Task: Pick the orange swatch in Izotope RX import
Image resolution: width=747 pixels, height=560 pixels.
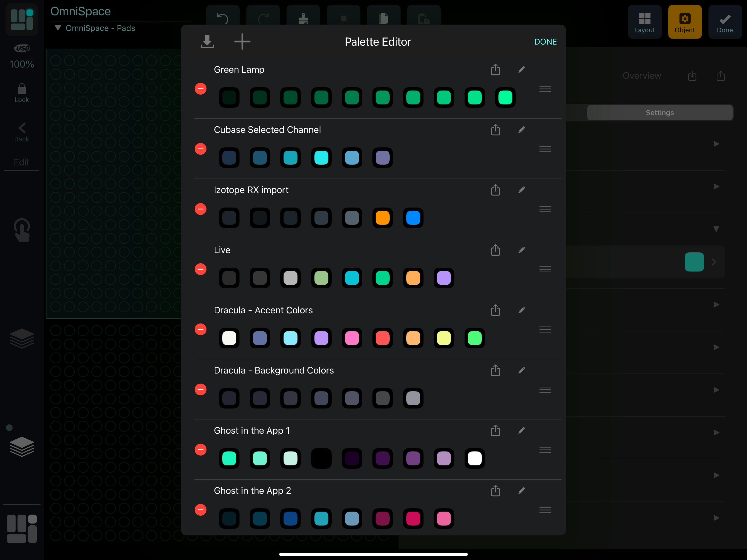Action: tap(382, 218)
